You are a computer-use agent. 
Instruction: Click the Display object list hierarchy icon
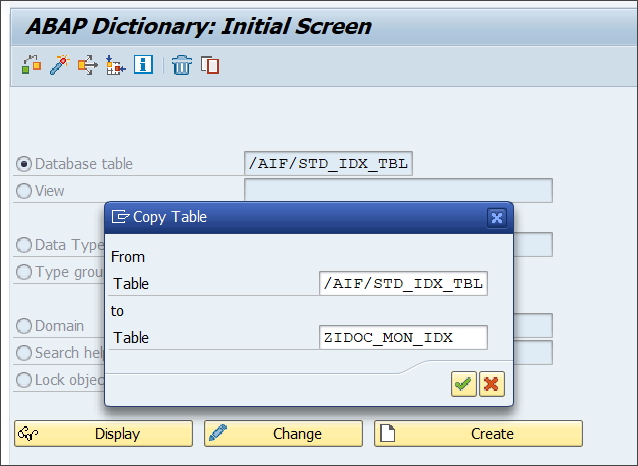tap(116, 65)
